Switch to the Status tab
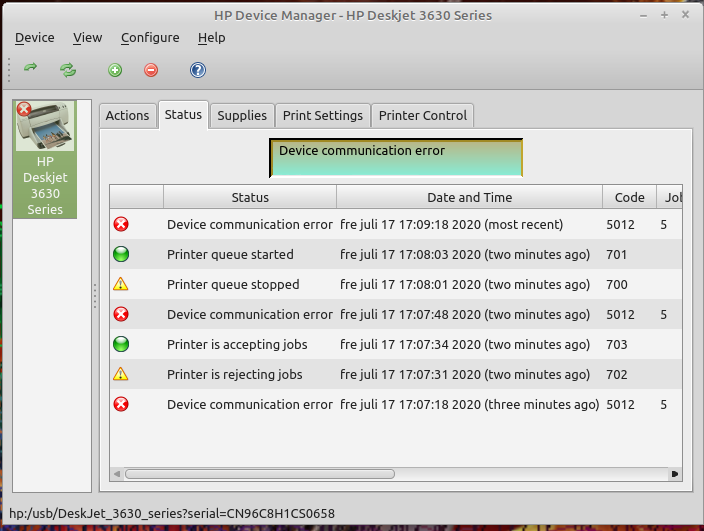This screenshot has height=531, width=704. 183,114
